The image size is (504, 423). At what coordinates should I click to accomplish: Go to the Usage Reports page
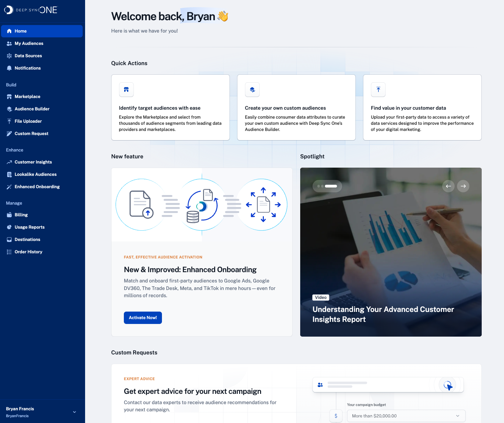[30, 227]
